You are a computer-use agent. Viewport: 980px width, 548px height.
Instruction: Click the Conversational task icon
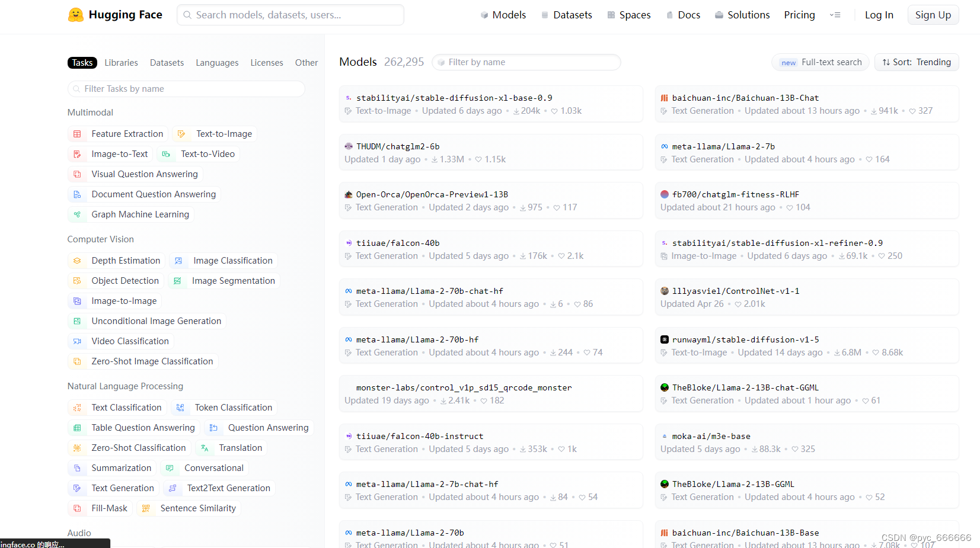[170, 468]
